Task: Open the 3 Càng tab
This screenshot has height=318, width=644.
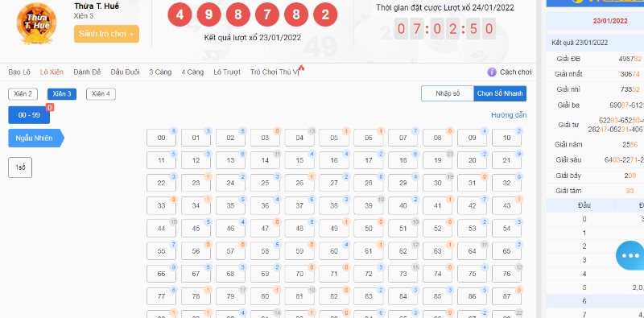Action: point(160,72)
